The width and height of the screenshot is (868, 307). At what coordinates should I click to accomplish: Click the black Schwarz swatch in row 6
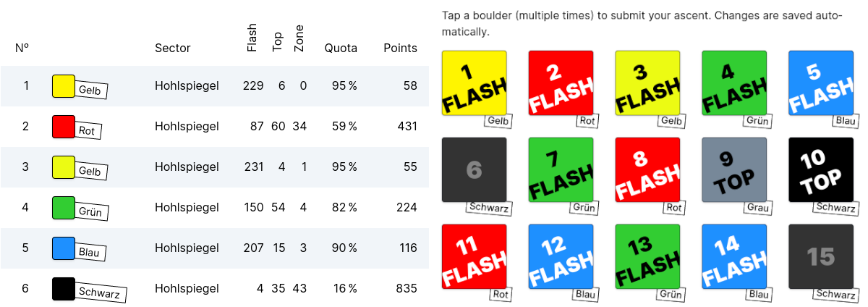(x=64, y=288)
